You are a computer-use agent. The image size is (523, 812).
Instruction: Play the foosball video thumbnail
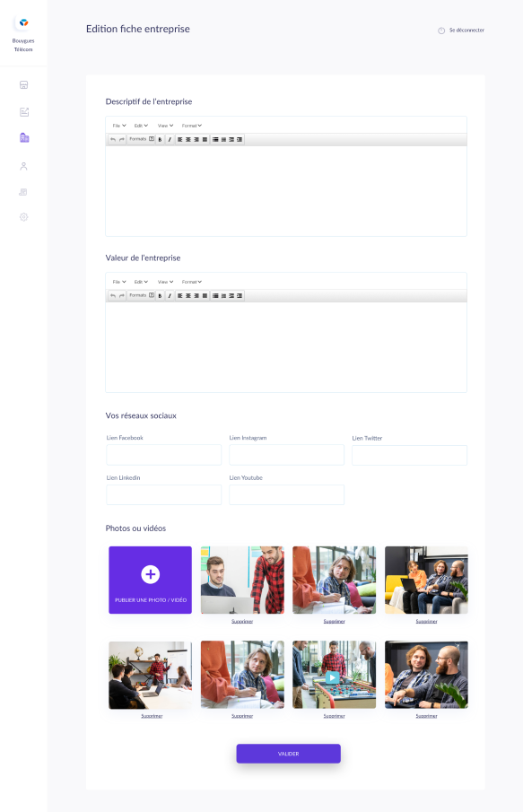point(333,677)
